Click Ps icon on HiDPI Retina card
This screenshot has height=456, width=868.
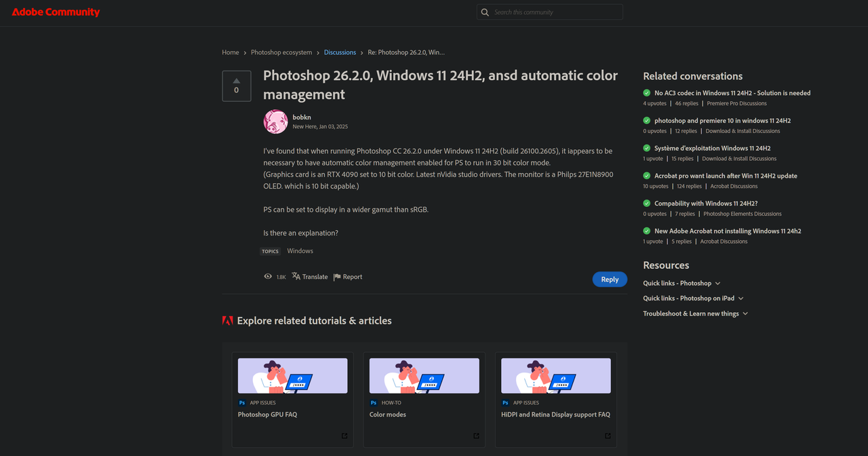click(505, 402)
